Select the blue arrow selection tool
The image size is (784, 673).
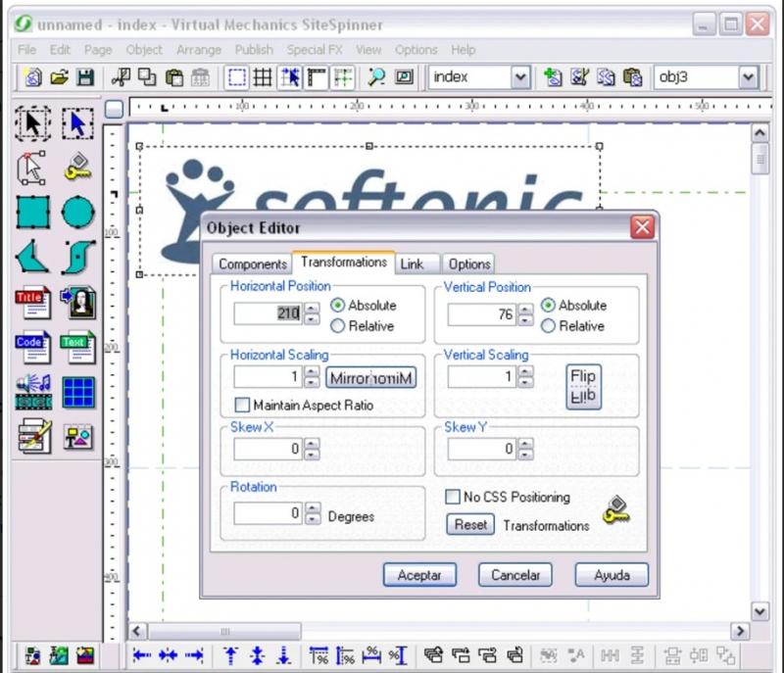[77, 122]
